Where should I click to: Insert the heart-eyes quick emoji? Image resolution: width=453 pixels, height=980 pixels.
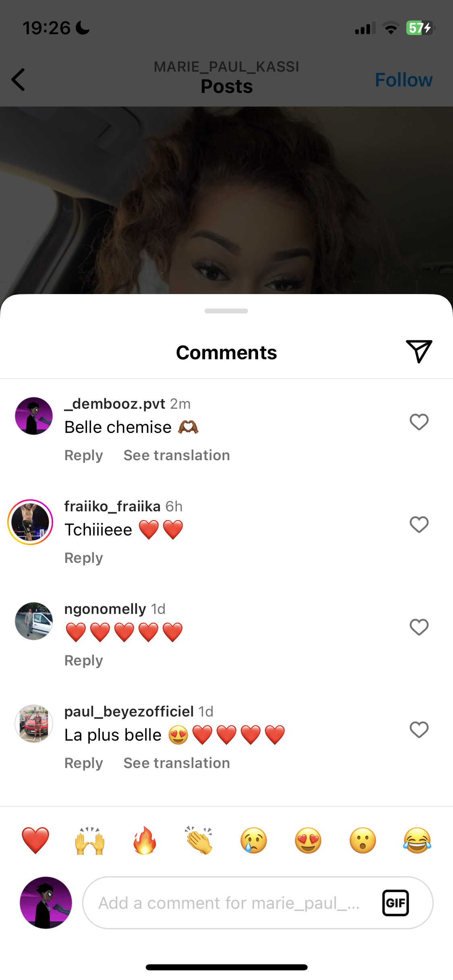coord(308,840)
